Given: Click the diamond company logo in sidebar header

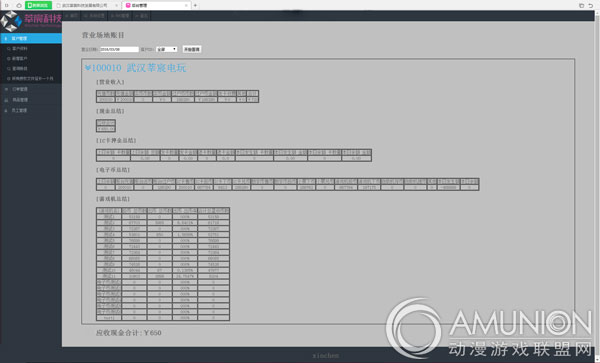Looking at the screenshot, I should [x=10, y=21].
